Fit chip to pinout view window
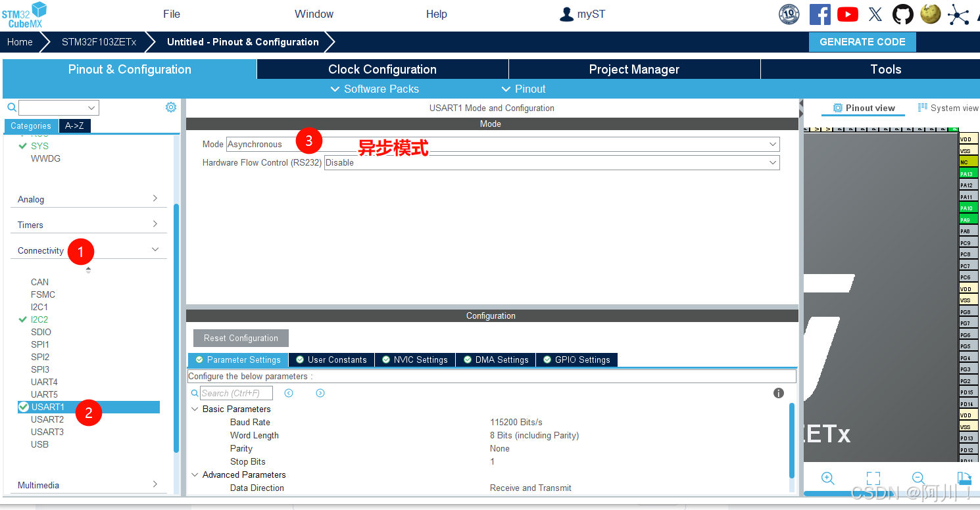980x510 pixels. tap(873, 478)
